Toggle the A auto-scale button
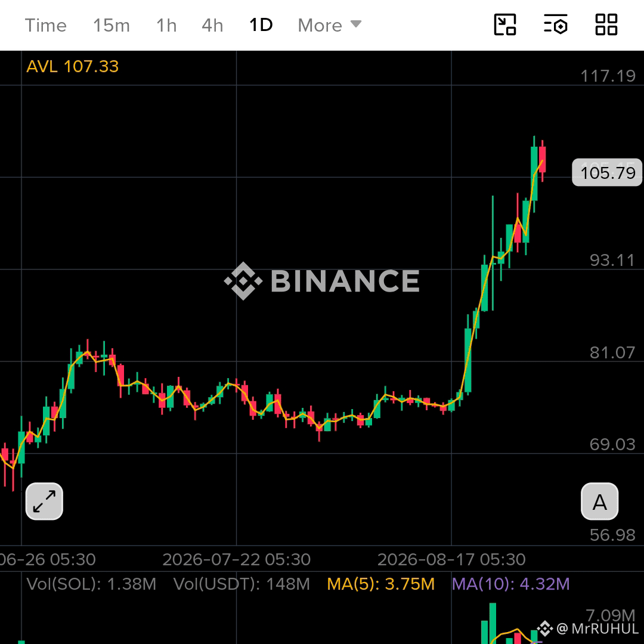 600,501
